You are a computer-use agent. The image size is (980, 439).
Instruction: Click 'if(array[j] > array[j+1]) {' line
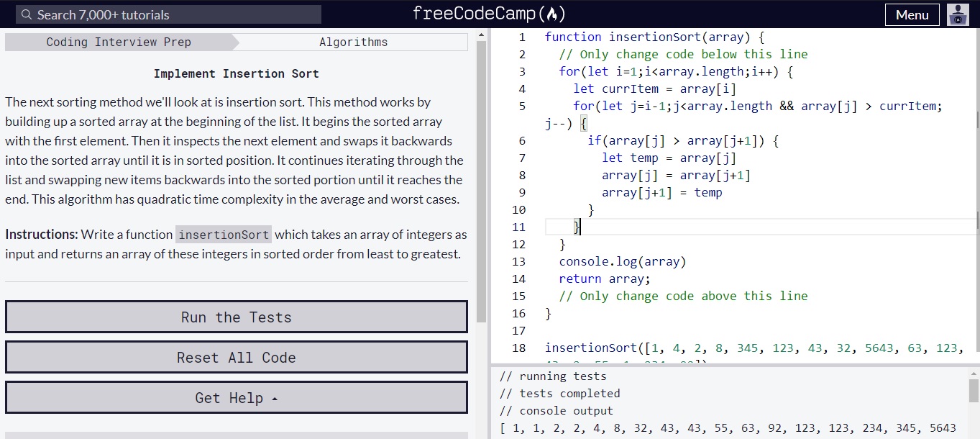tap(683, 140)
